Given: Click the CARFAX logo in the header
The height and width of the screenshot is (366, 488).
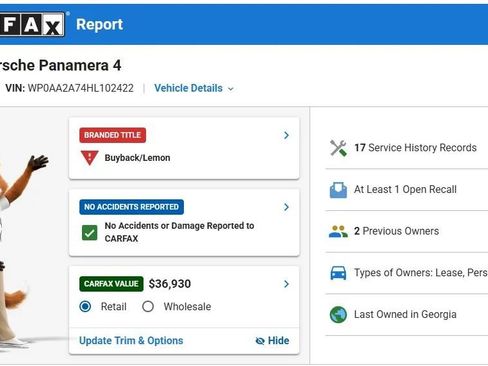Looking at the screenshot, I should 32,24.
